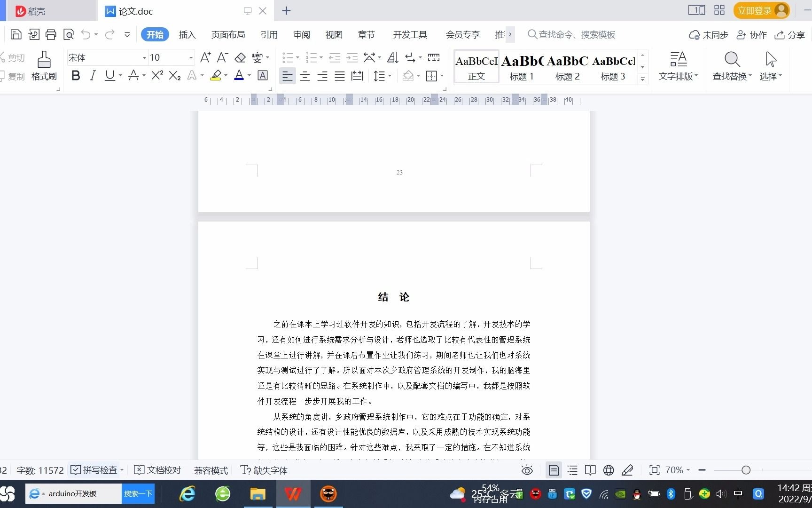Click the command search box (查找命令)
The width and height of the screenshot is (812, 508).
click(x=571, y=34)
